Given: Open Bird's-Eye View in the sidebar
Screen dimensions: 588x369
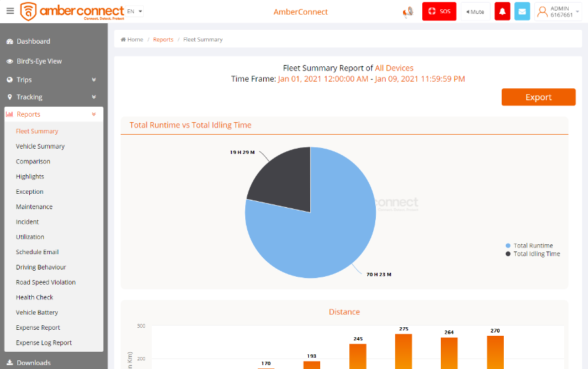Looking at the screenshot, I should point(39,61).
